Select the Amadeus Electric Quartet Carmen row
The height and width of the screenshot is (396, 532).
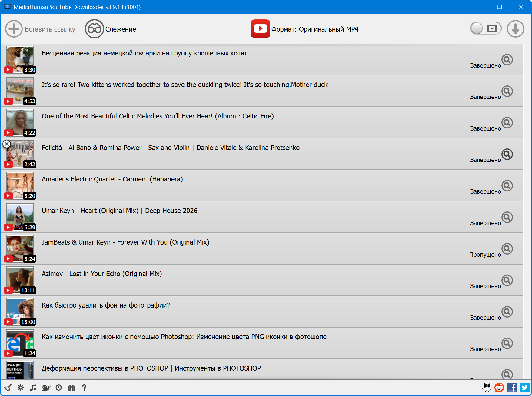pos(242,185)
